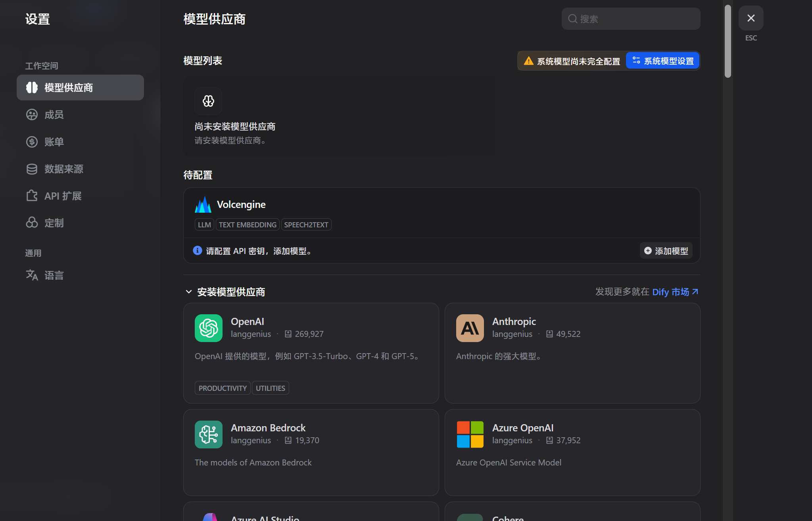
Task: Open the 账单 billing menu item
Action: point(54,142)
